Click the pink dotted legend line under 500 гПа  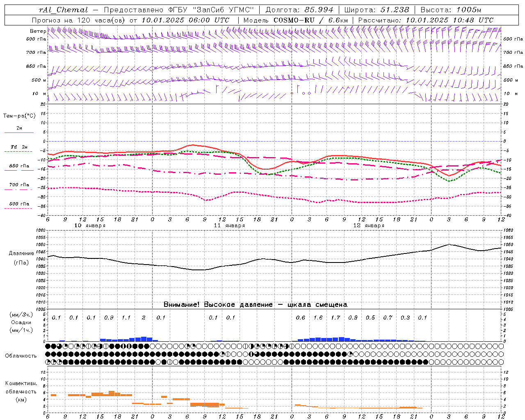pos(18,208)
